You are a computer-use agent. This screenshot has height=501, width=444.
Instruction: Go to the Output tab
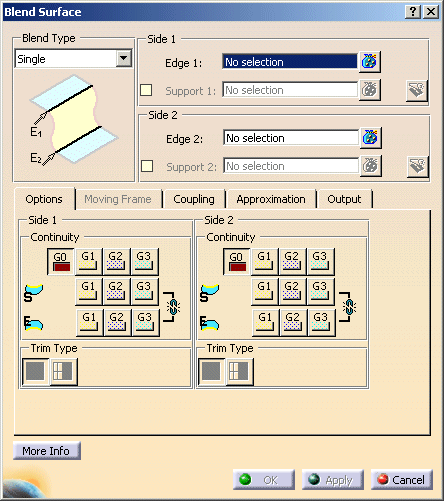point(344,199)
